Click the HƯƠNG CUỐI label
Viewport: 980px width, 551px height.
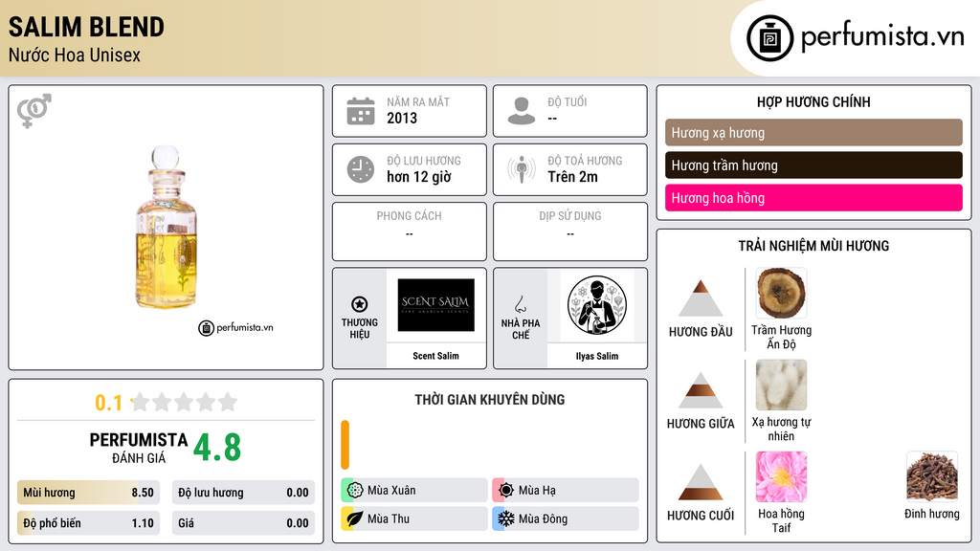pyautogui.click(x=701, y=516)
